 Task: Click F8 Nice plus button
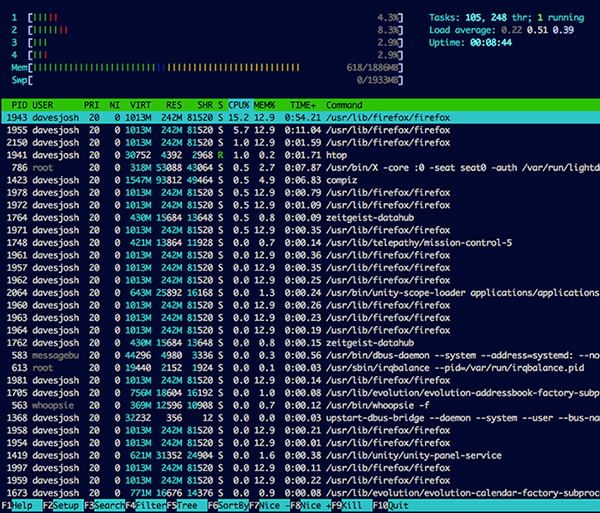tap(311, 505)
